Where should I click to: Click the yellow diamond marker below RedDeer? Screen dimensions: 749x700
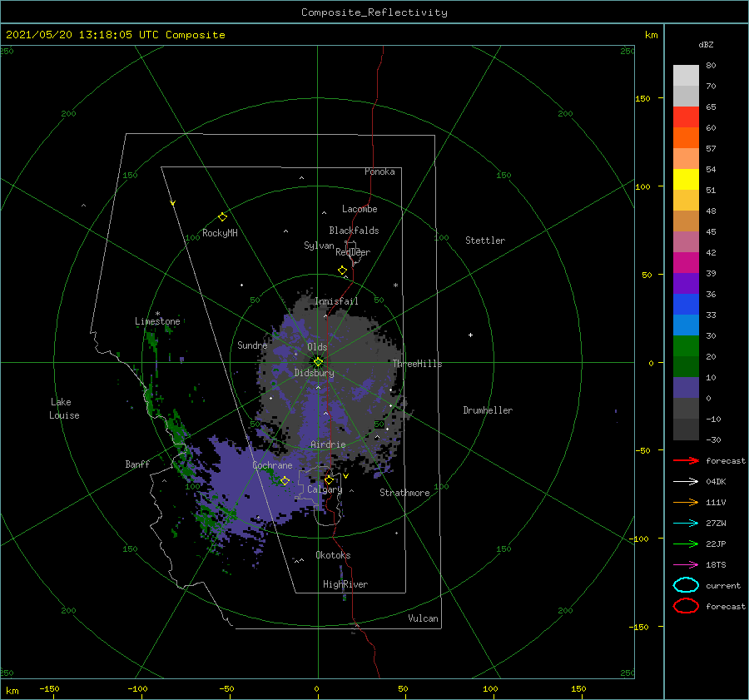pyautogui.click(x=342, y=271)
